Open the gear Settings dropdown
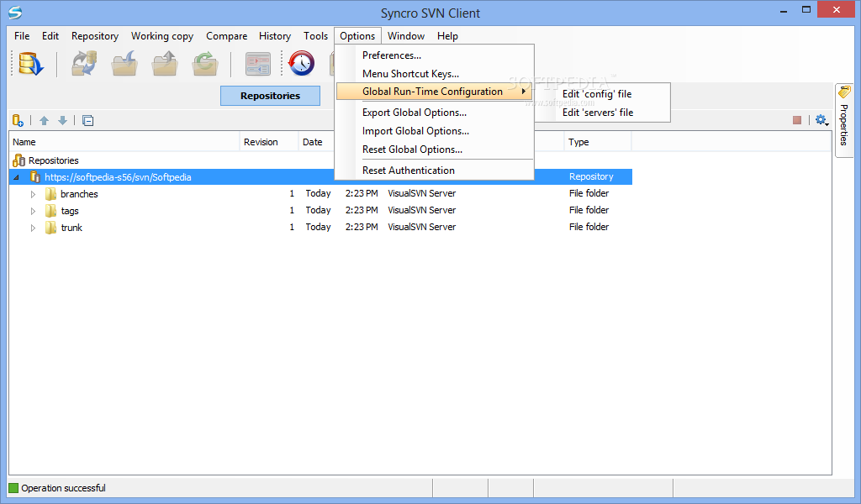 (821, 120)
